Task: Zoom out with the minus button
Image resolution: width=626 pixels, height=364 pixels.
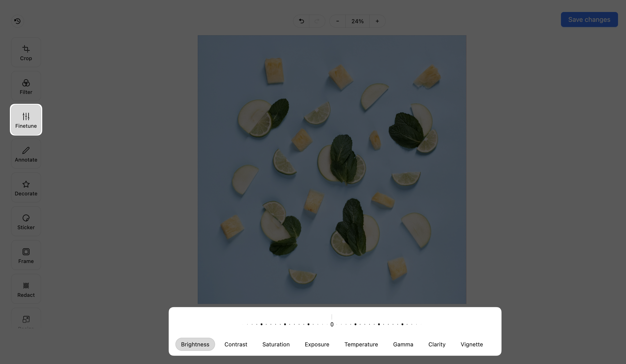Action: pos(337,21)
